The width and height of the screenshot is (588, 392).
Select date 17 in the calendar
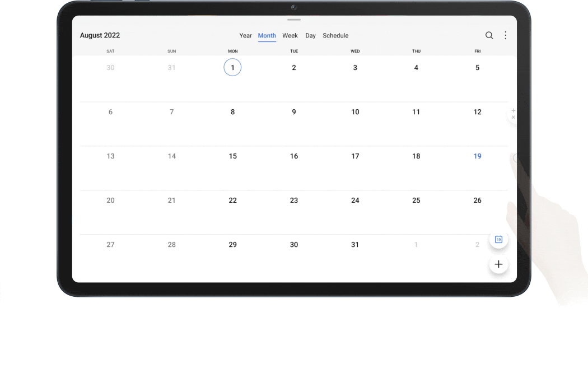(355, 156)
